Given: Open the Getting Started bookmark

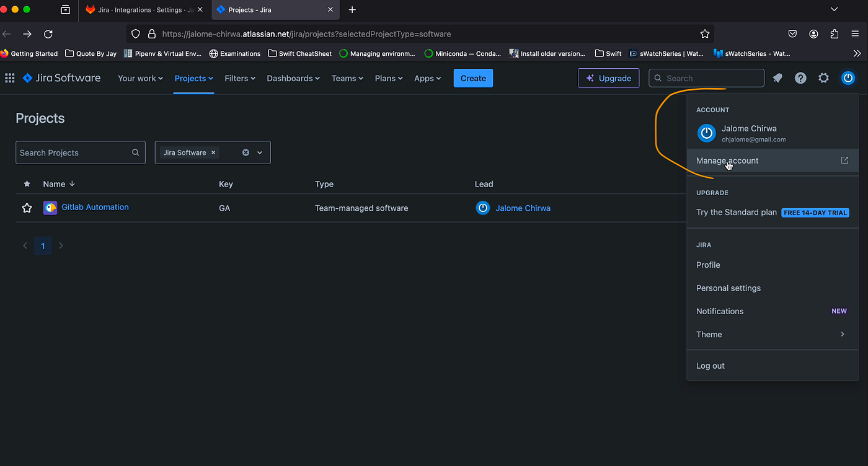Looking at the screenshot, I should click(29, 54).
